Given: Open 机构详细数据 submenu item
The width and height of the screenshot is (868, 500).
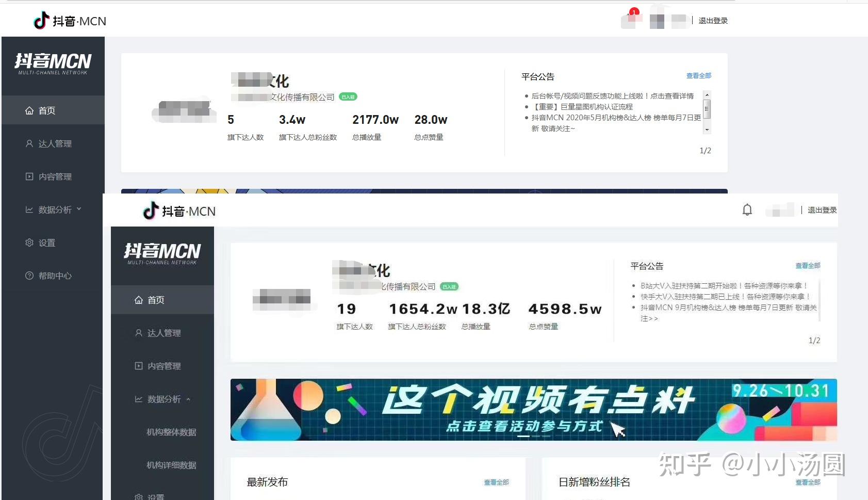Looking at the screenshot, I should (171, 464).
